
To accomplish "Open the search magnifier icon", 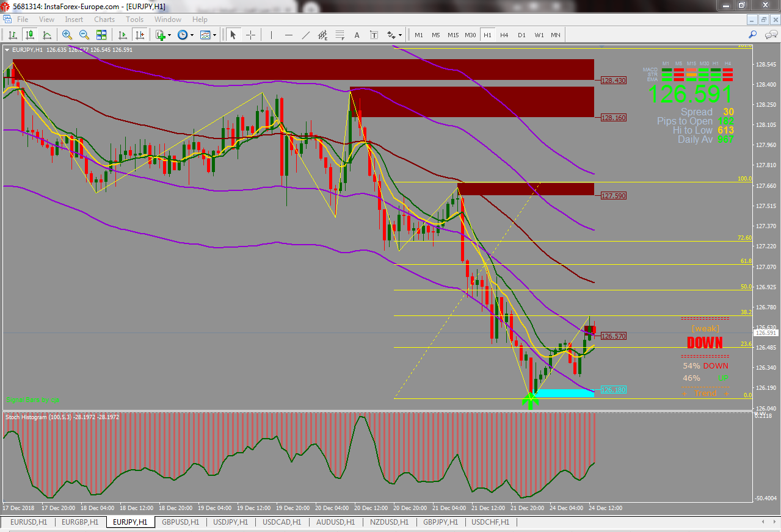I will tap(753, 35).
